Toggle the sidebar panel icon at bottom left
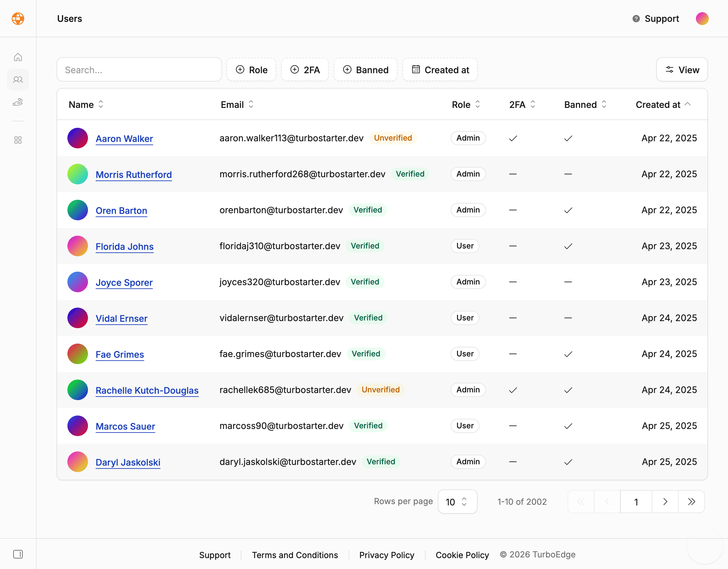728x569 pixels. click(x=18, y=554)
